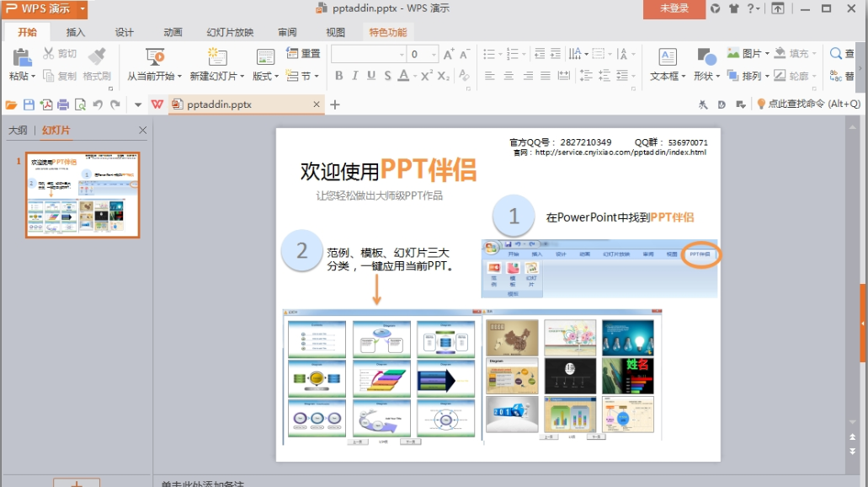Print the presentation
This screenshot has width=868, height=487.
click(61, 104)
